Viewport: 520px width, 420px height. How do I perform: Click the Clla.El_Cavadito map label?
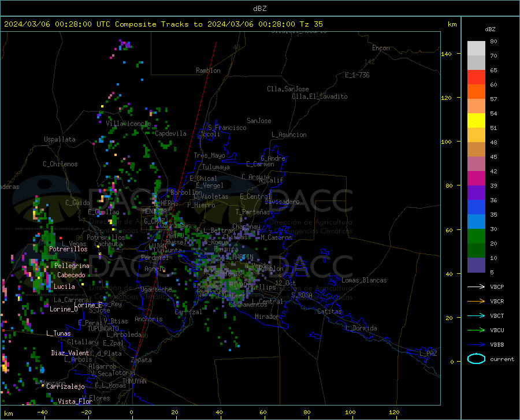pyautogui.click(x=320, y=96)
